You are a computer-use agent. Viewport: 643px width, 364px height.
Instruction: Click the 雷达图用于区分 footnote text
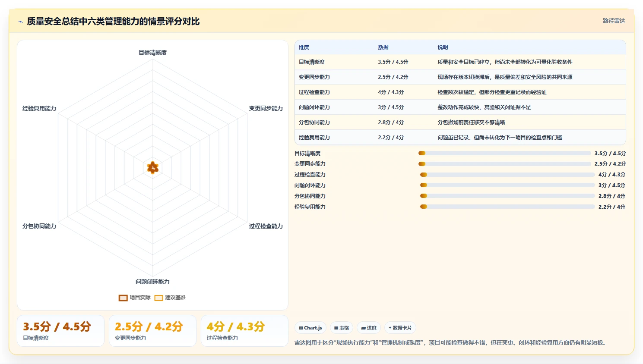pos(451,342)
